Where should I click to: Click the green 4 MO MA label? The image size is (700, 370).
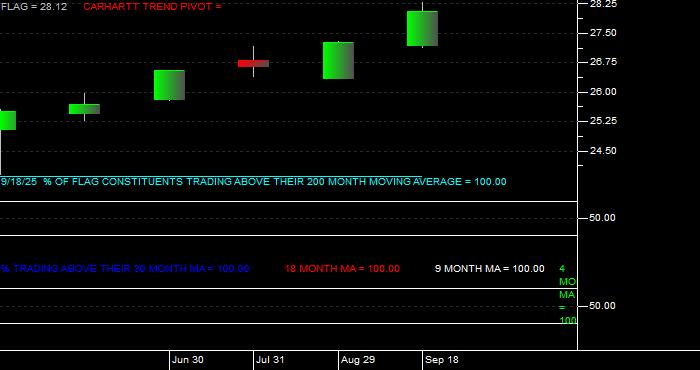coord(567,295)
